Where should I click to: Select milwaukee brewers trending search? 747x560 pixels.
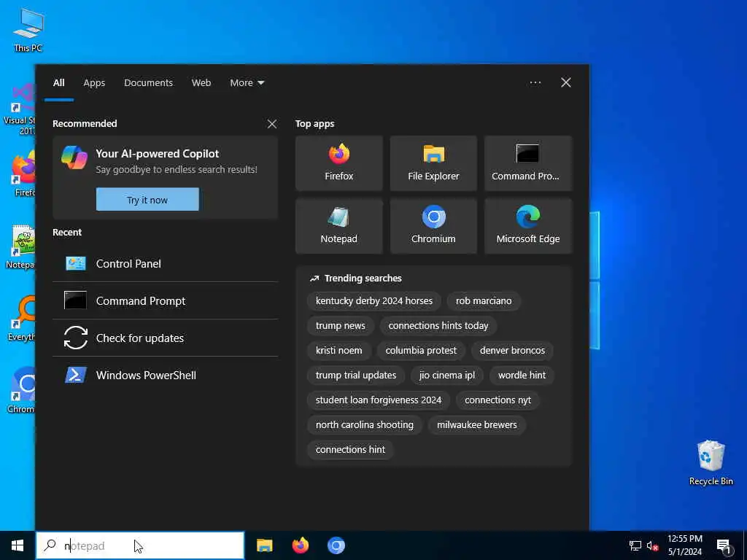click(477, 425)
